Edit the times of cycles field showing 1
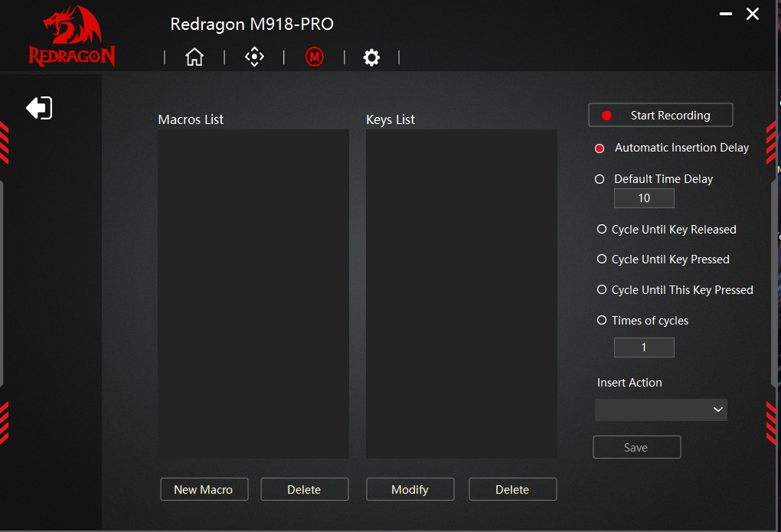The height and width of the screenshot is (532, 781). 644,348
